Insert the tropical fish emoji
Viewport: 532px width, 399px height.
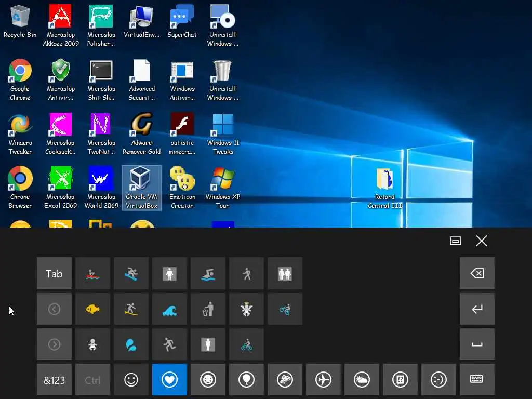pyautogui.click(x=92, y=309)
